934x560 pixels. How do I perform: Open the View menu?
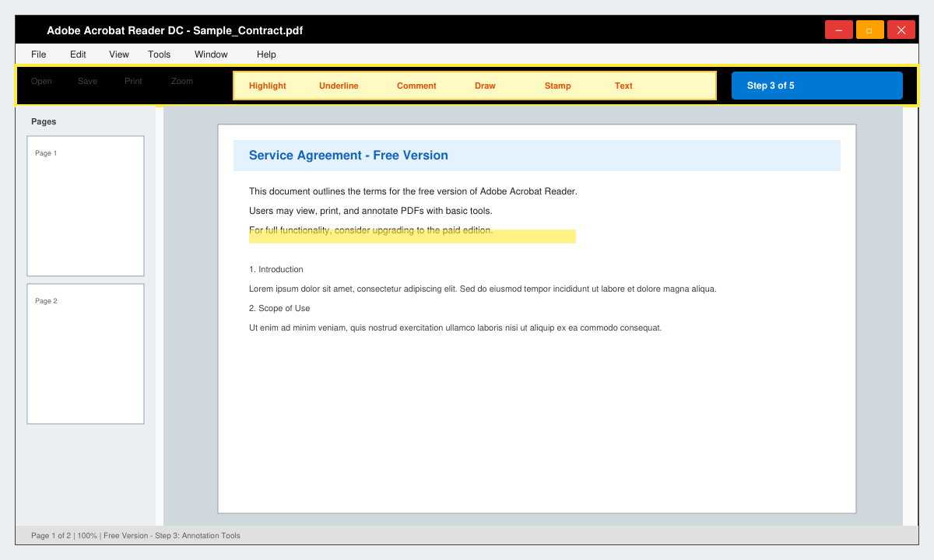click(x=119, y=54)
